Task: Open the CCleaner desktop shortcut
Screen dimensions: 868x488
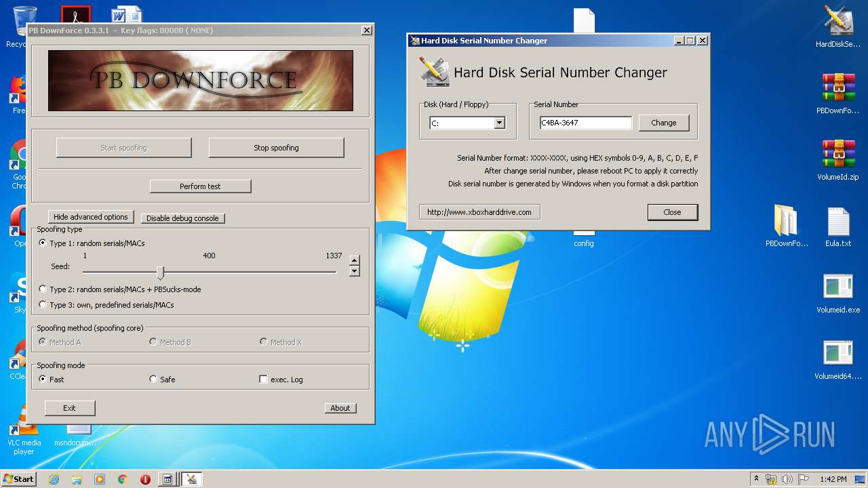Action: [18, 359]
